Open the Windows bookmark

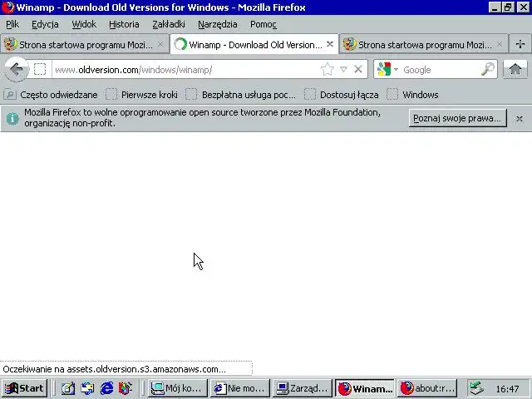point(412,95)
